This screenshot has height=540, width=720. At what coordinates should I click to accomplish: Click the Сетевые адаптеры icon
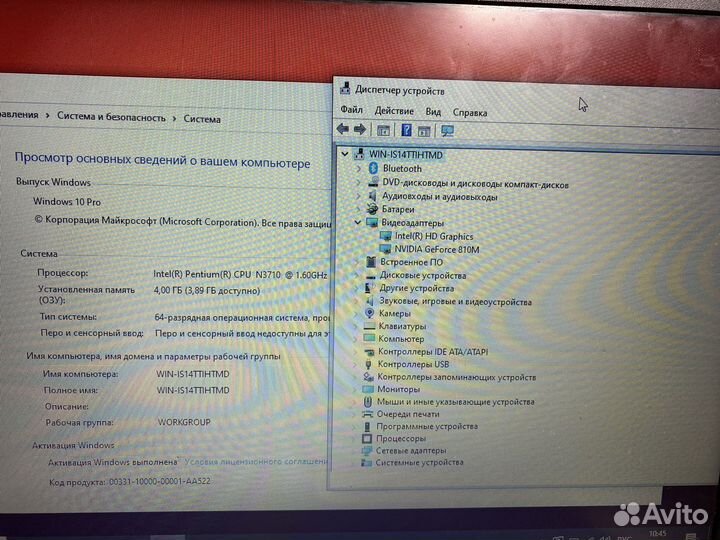click(366, 450)
